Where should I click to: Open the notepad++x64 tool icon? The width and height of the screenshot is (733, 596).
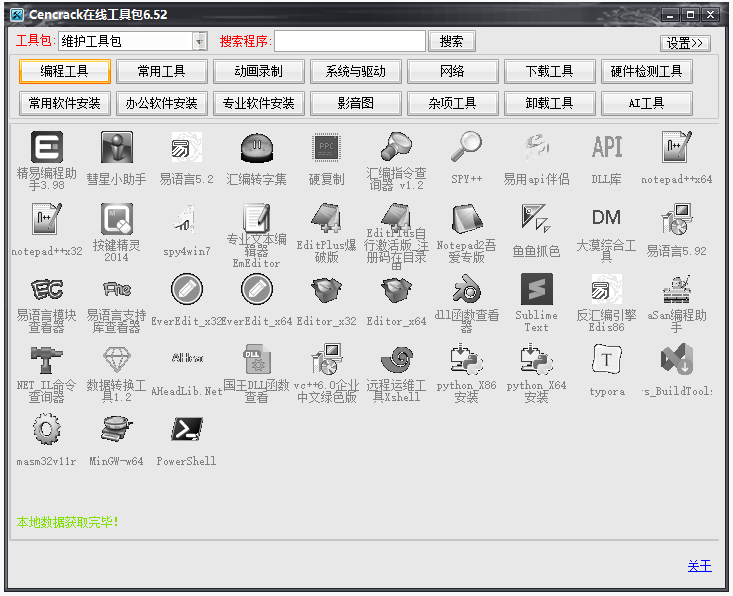coord(676,149)
